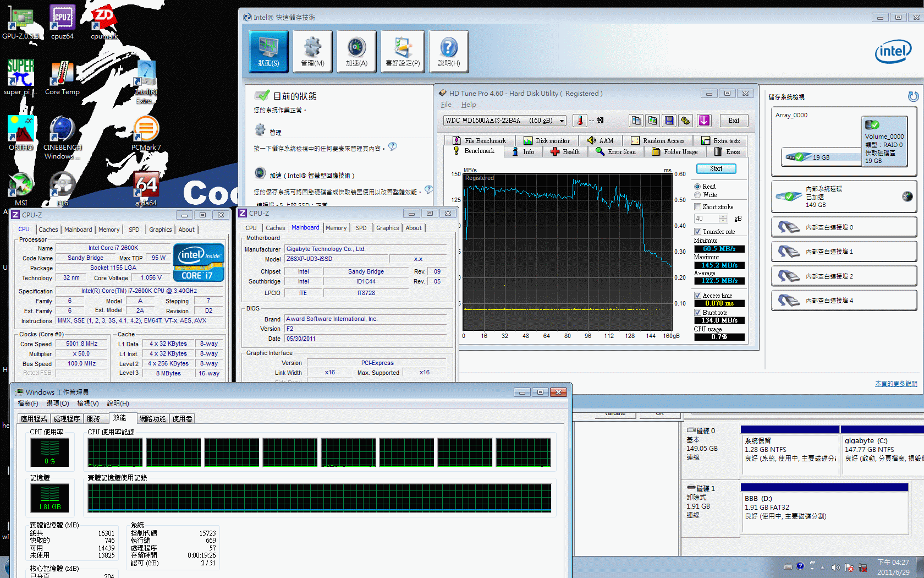Open Task Manager 檔案(F) menu
This screenshot has width=924, height=578.
(x=28, y=403)
